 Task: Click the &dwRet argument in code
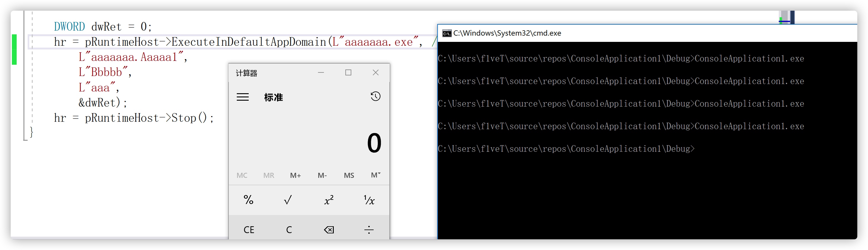click(97, 103)
